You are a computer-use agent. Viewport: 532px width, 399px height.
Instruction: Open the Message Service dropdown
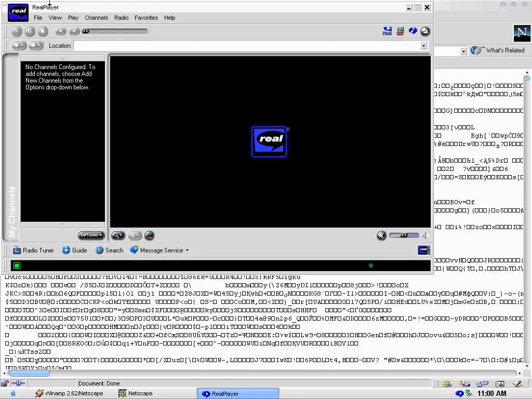coord(159,250)
